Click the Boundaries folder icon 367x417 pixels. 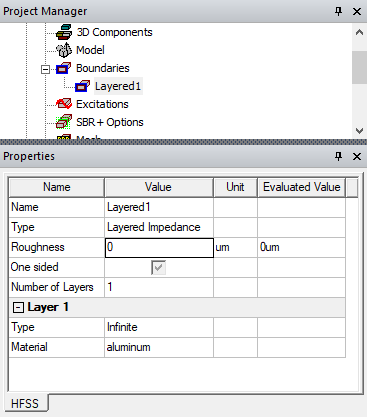63,68
